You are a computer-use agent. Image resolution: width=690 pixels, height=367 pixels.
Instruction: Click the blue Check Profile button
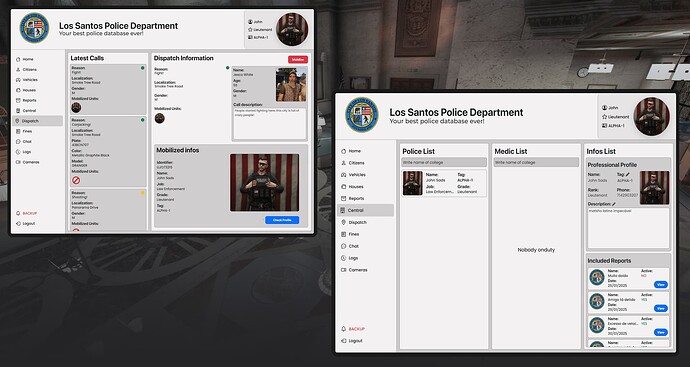pos(282,220)
